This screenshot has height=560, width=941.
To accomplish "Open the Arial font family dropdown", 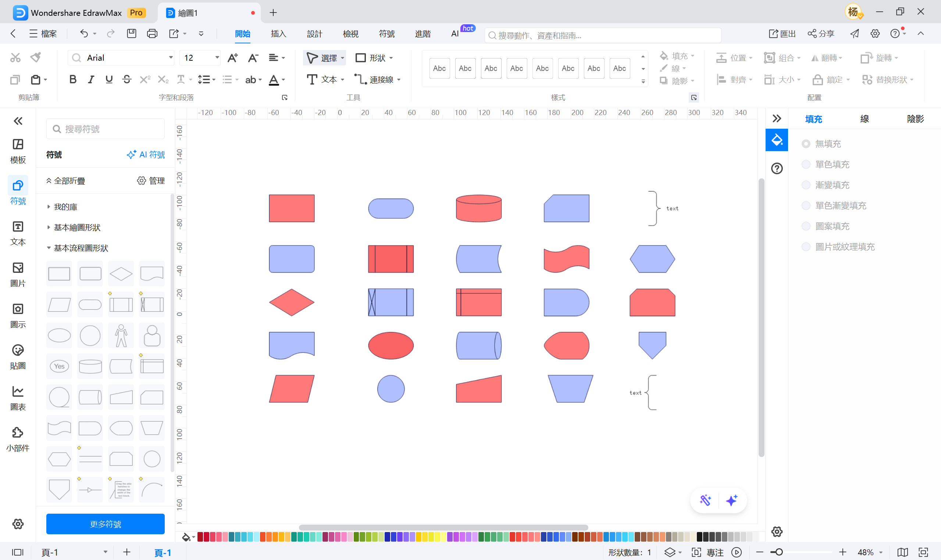I will 171,58.
